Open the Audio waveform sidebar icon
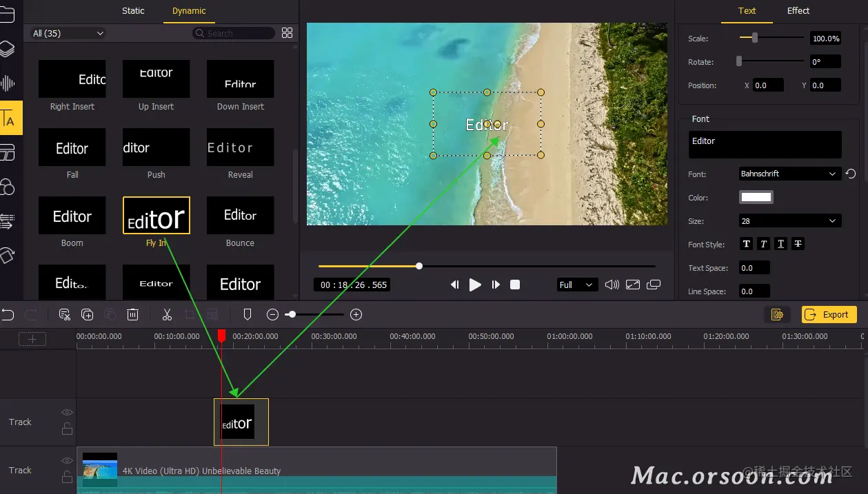Image resolution: width=868 pixels, height=494 pixels. [7, 83]
